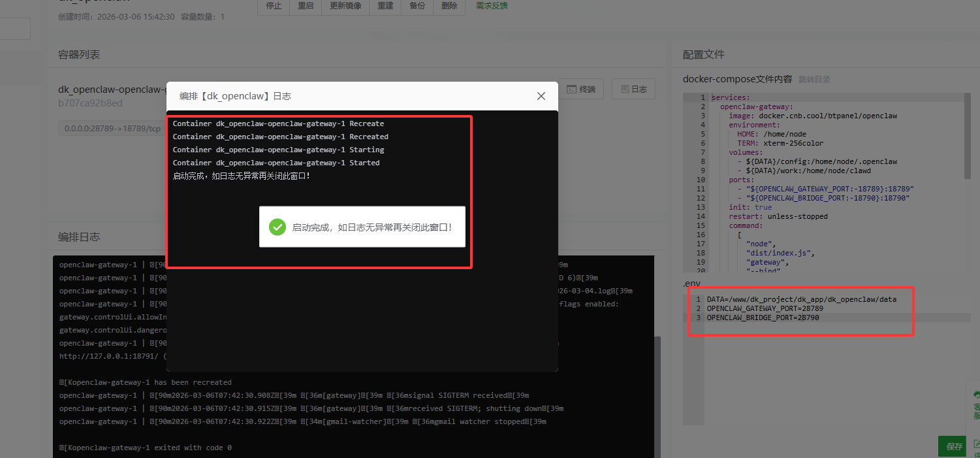980x458 pixels.
Task: Close the 编排【dk_openclaw】日志 dialog
Action: (541, 95)
